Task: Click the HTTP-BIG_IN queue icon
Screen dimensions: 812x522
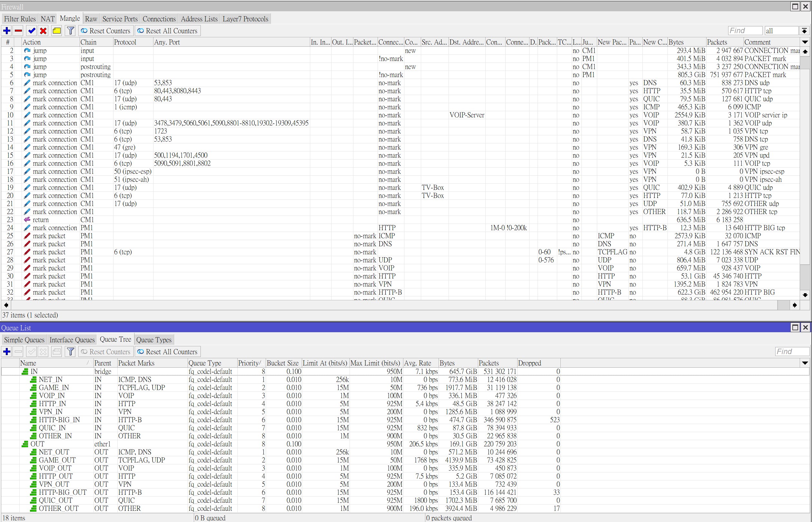Action: [33, 420]
